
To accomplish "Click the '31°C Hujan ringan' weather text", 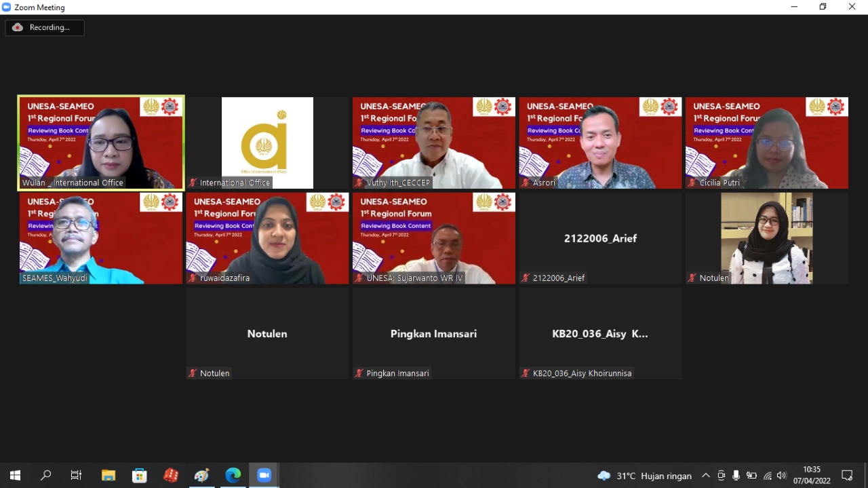I will [x=654, y=476].
